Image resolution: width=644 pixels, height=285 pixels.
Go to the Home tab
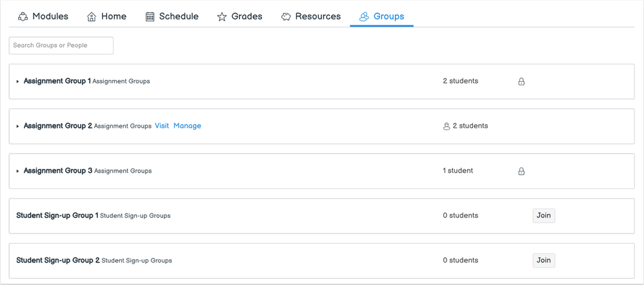tap(106, 17)
